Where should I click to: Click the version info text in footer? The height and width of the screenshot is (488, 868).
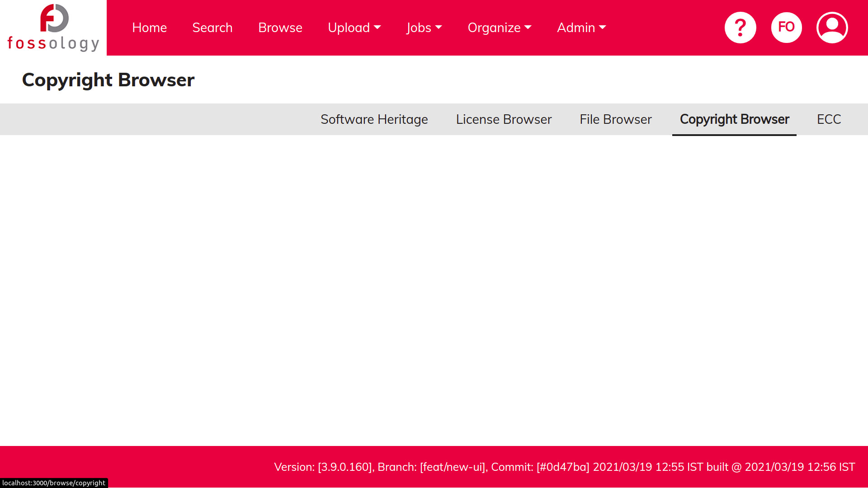pyautogui.click(x=565, y=467)
